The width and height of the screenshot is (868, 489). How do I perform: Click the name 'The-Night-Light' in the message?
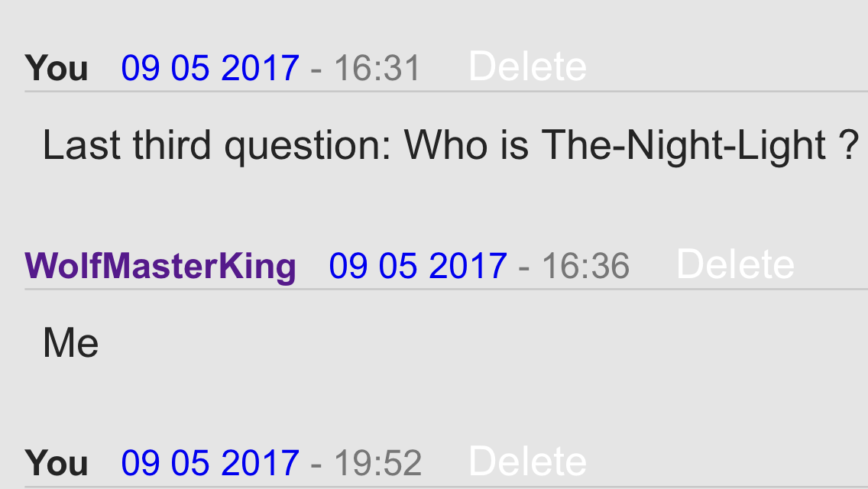click(x=684, y=146)
